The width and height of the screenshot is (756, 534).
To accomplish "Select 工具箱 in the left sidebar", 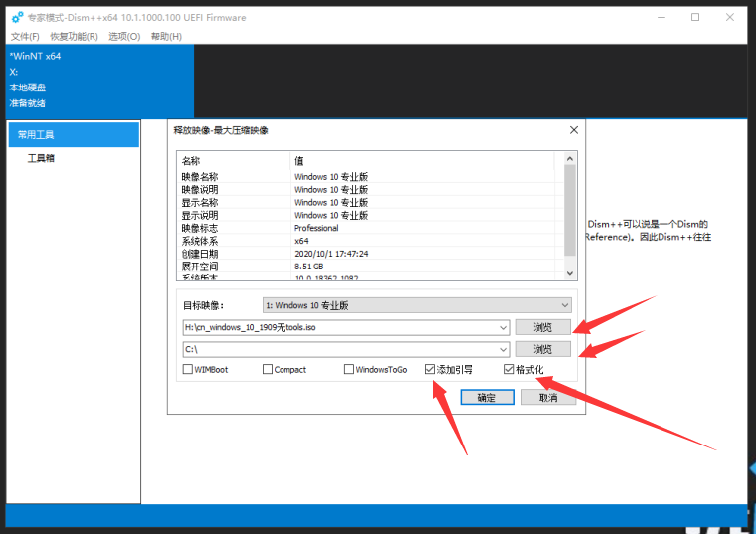I will pos(41,158).
